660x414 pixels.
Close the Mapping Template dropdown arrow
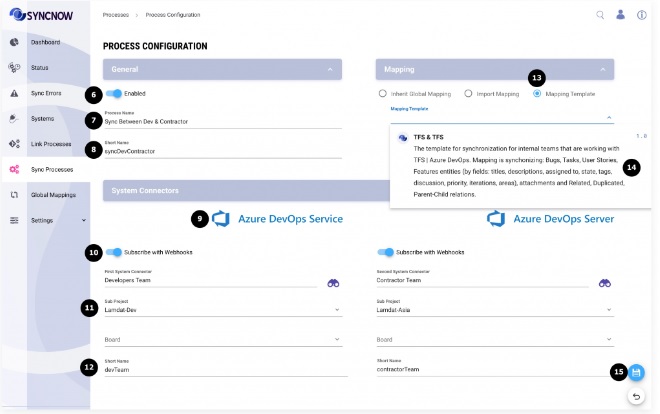pos(609,117)
